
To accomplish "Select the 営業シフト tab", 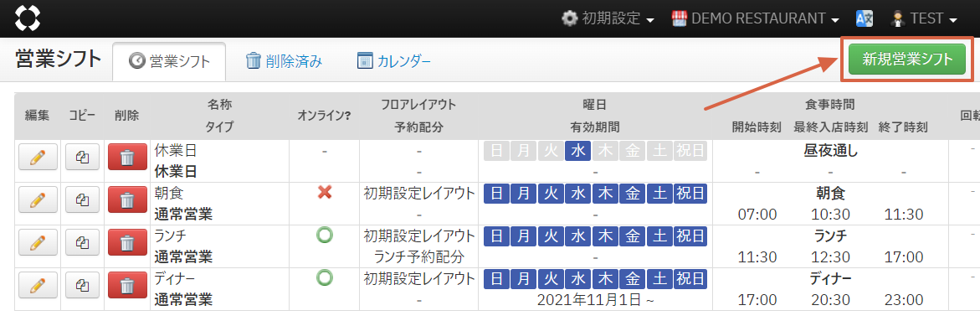I will (x=169, y=61).
